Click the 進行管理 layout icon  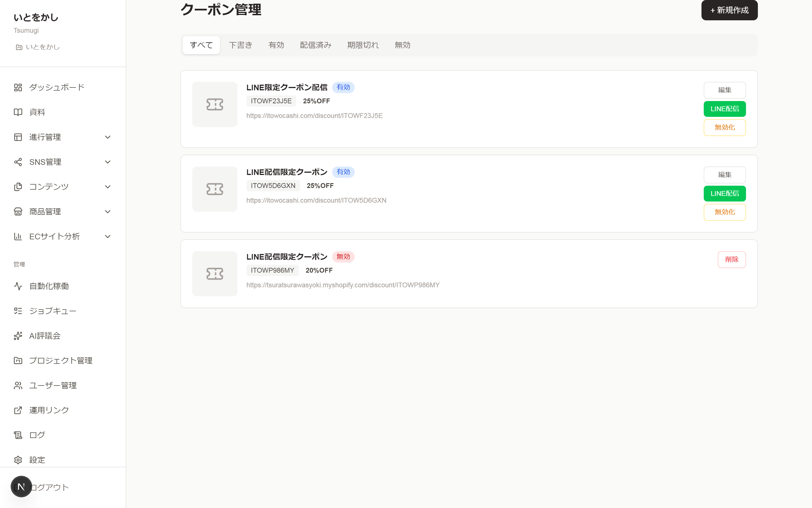click(18, 137)
